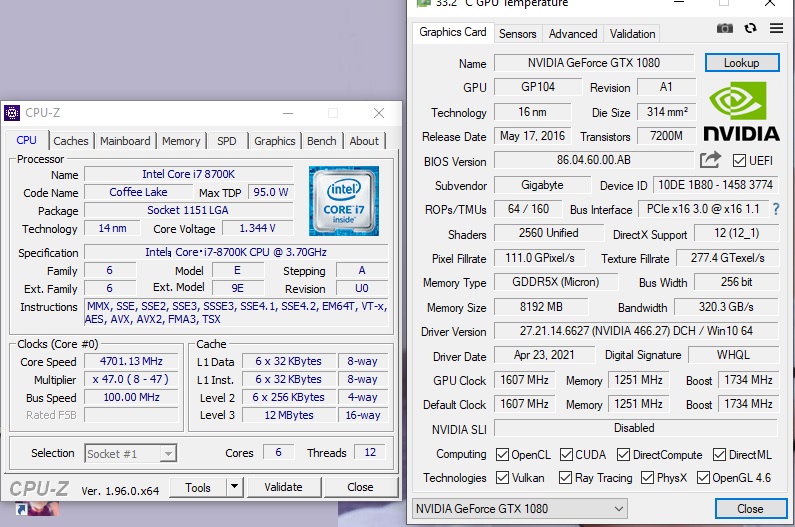Toggle the UEFI checkbox

point(739,161)
